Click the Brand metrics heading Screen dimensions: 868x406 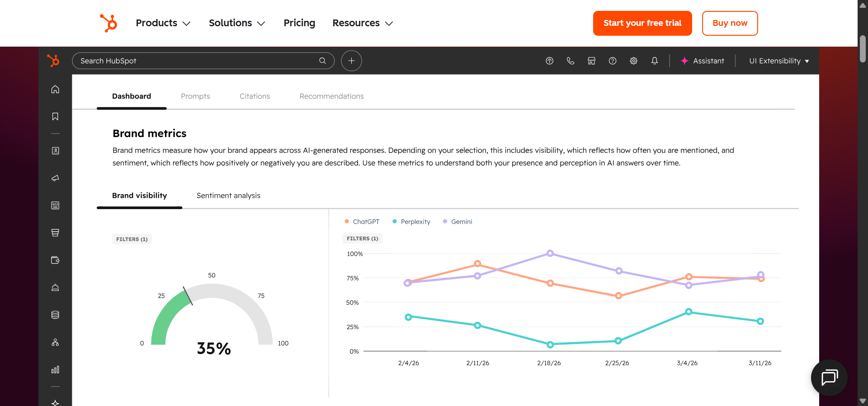click(x=150, y=134)
